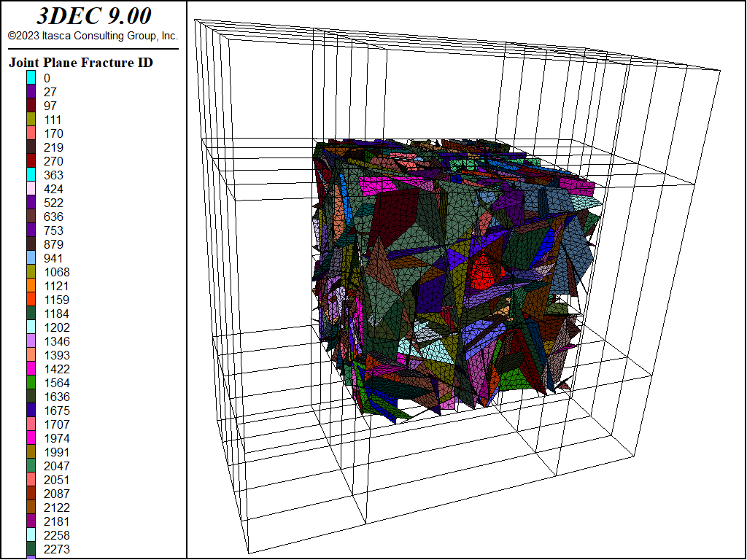Image resolution: width=747 pixels, height=560 pixels.
Task: Select the legend label 1991
Action: 57,452
